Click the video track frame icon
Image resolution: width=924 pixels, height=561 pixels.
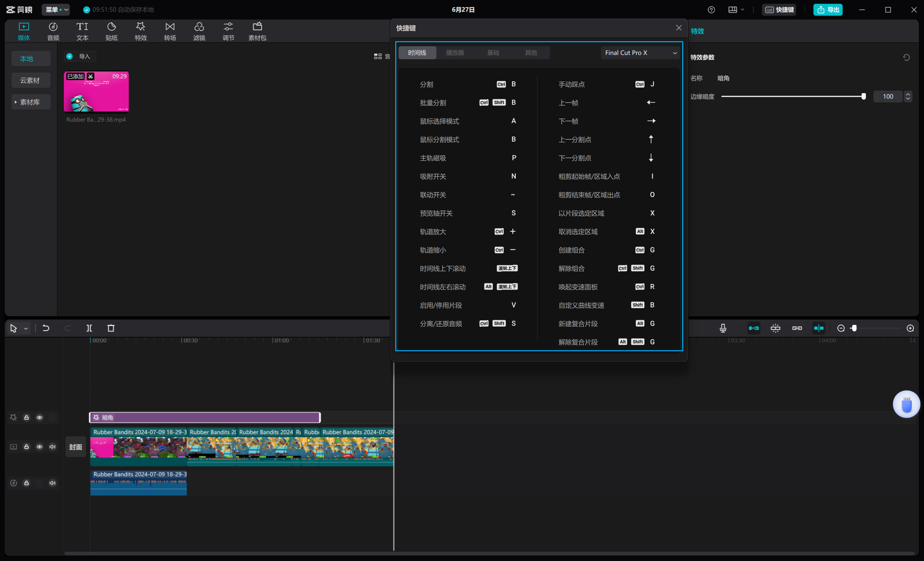pos(13,447)
